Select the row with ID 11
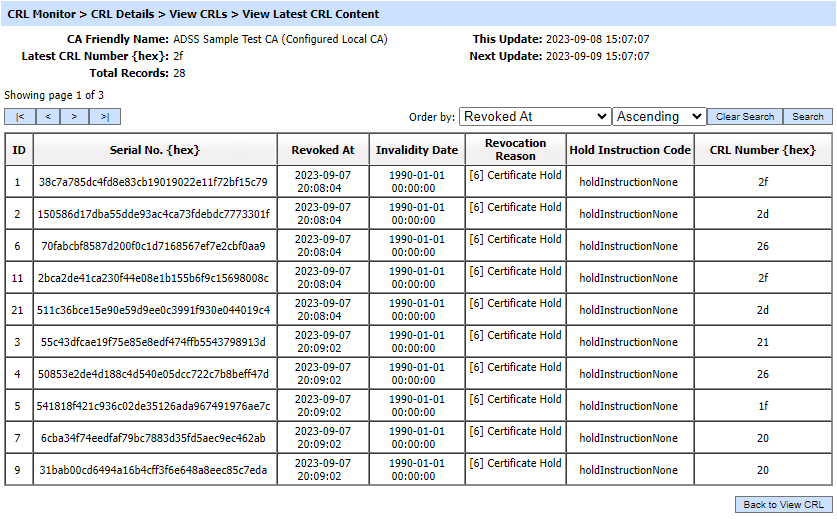837x519 pixels. point(18,278)
